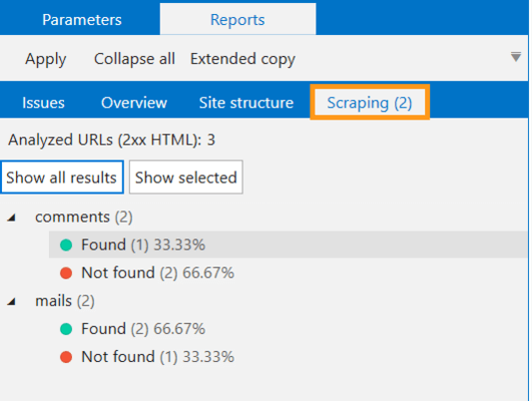Click red dot beside comments Not found

coord(66,272)
